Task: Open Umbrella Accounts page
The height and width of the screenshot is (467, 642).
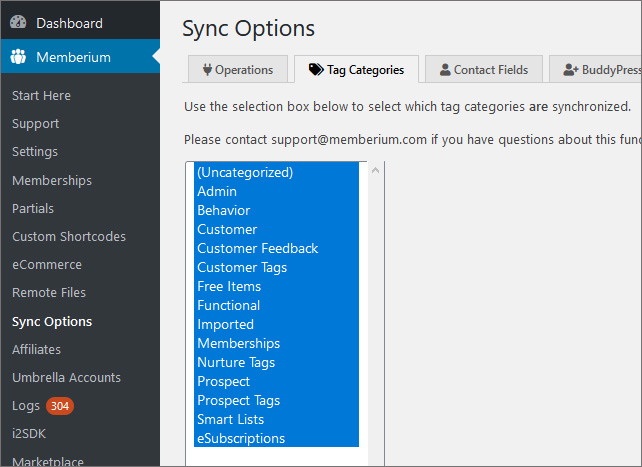Action: coord(66,377)
